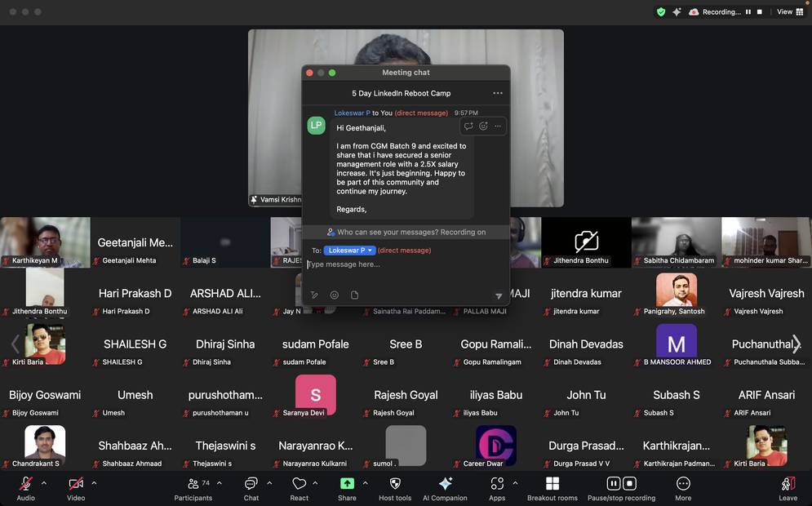The width and height of the screenshot is (812, 506).
Task: Start video with the Video camera icon
Action: point(76,484)
